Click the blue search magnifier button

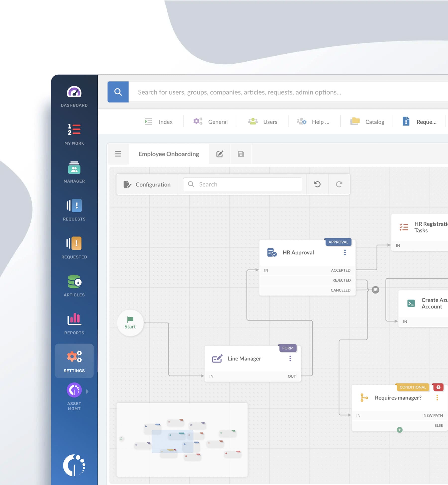point(118,92)
